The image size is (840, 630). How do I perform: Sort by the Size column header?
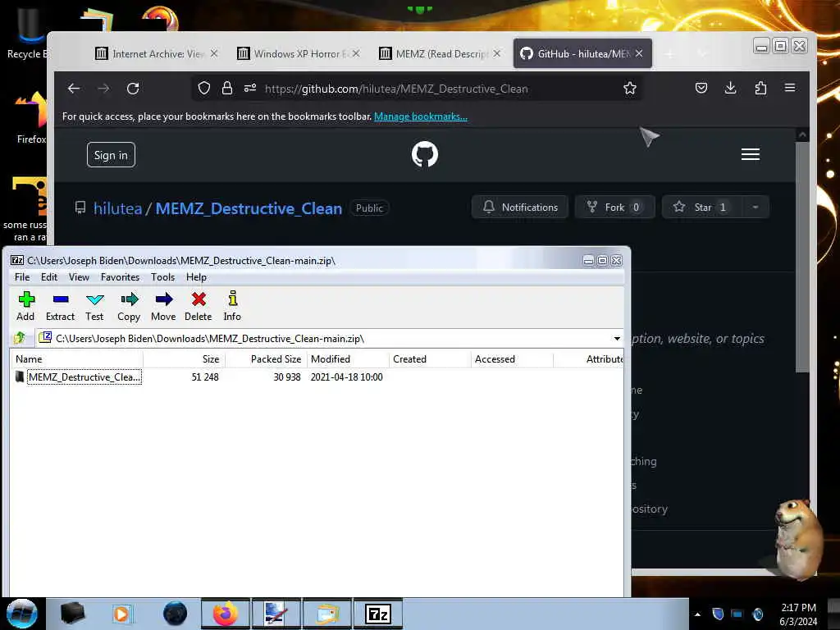pos(185,359)
